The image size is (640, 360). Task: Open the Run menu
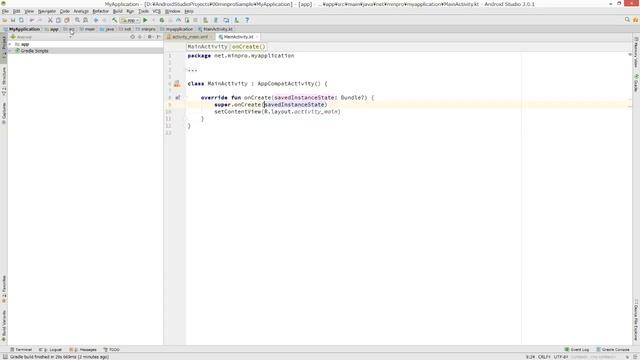(130, 11)
